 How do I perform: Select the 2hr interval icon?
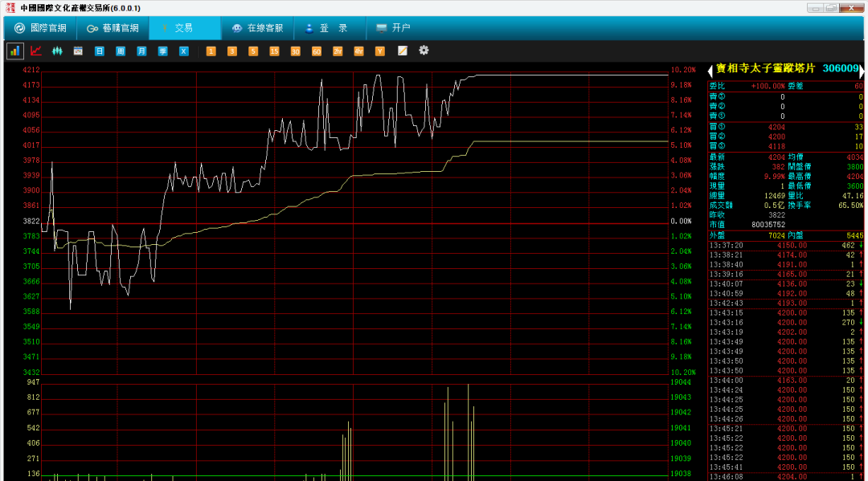pyautogui.click(x=337, y=51)
